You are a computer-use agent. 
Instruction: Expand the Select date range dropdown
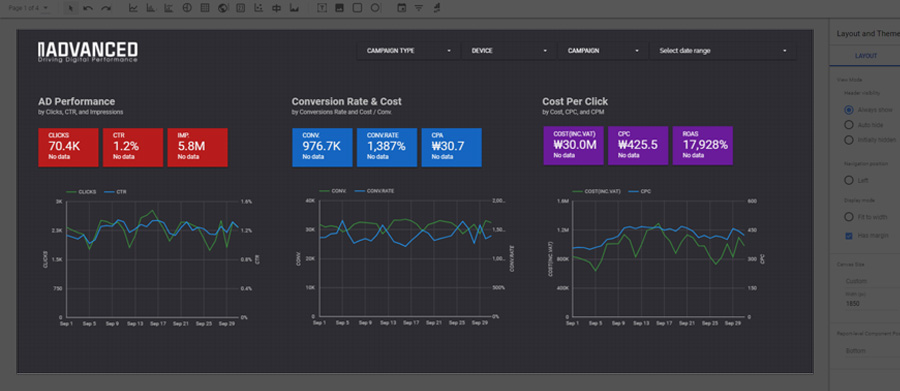(723, 51)
